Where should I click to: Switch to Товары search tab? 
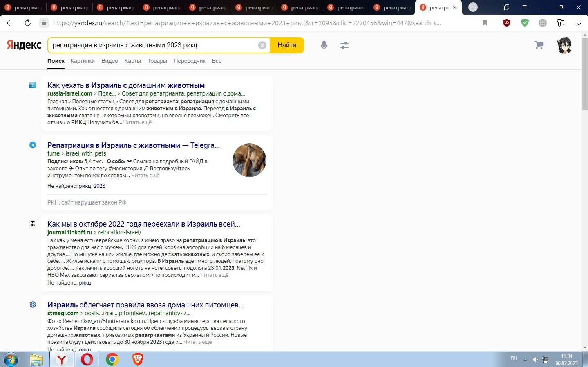click(x=157, y=61)
